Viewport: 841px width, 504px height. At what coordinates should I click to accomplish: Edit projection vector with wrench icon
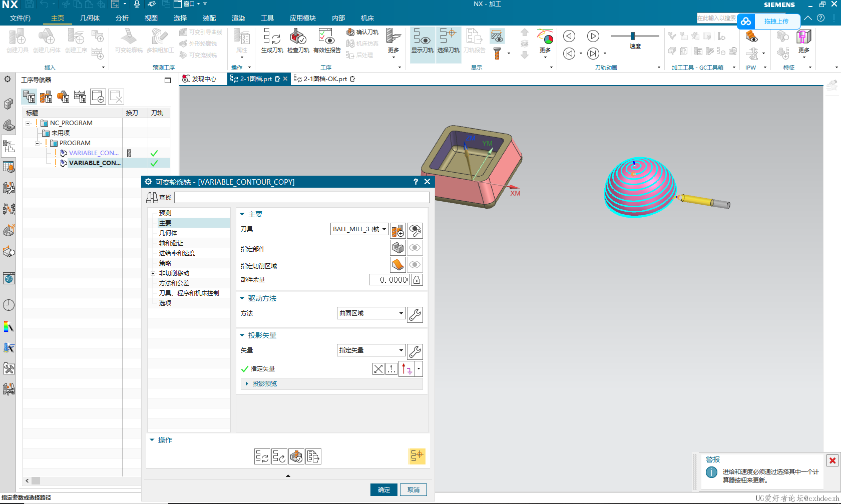pyautogui.click(x=415, y=351)
